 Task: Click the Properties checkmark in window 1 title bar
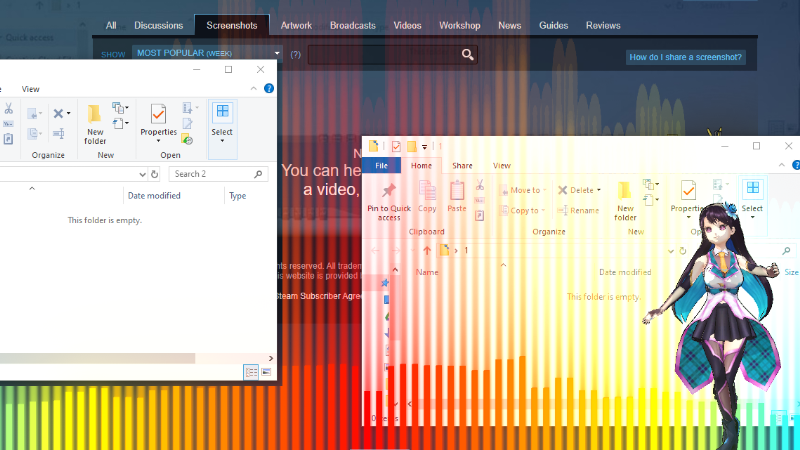[396, 147]
